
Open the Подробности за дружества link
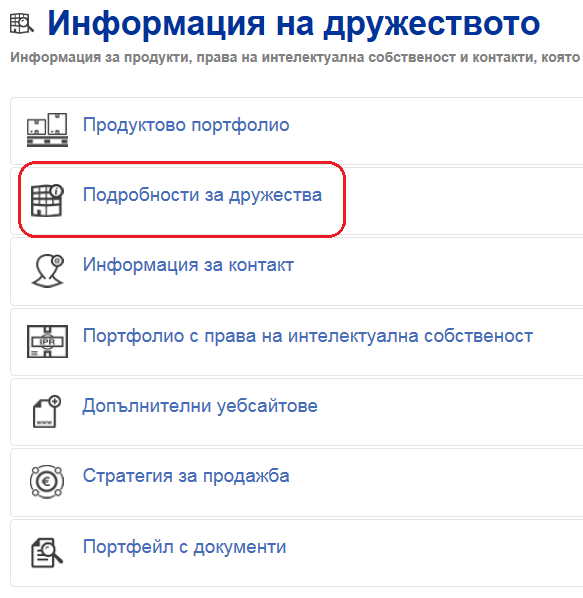click(202, 195)
